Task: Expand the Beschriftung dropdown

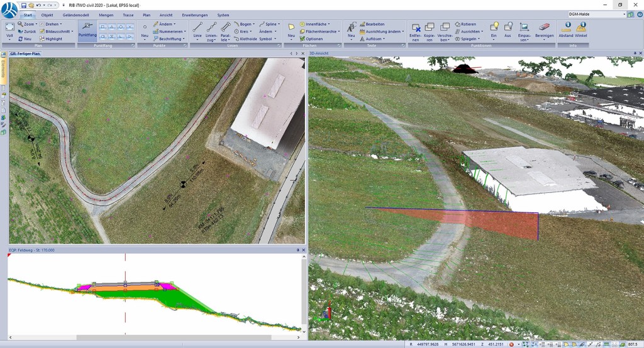Action: pyautogui.click(x=169, y=39)
